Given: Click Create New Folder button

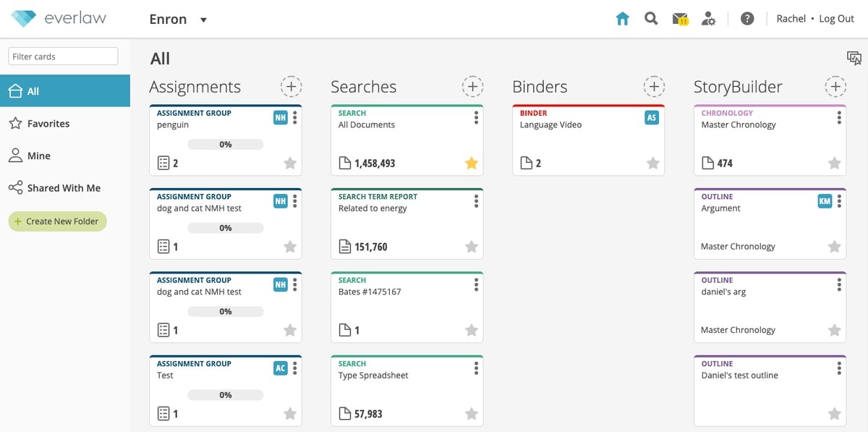Looking at the screenshot, I should point(58,221).
